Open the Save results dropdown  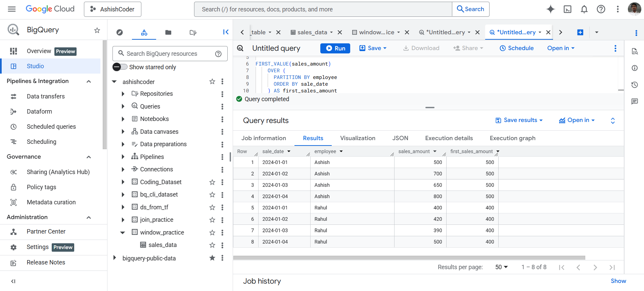(x=519, y=120)
